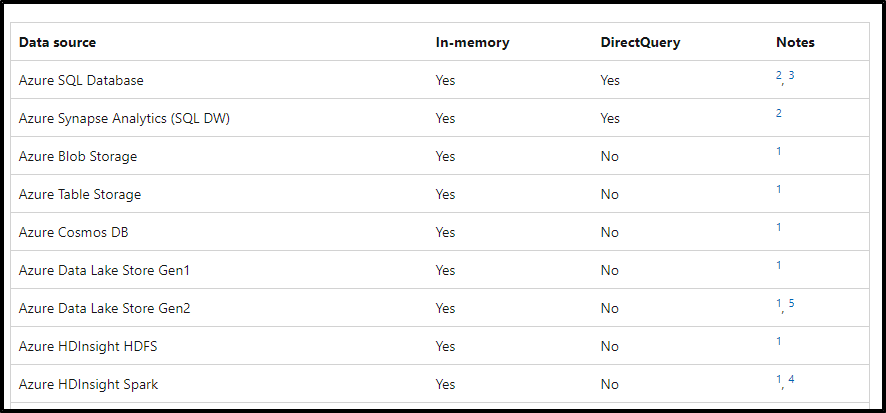Click footnote 1 in Azure Table Storage row
The image size is (886, 413).
click(x=778, y=190)
